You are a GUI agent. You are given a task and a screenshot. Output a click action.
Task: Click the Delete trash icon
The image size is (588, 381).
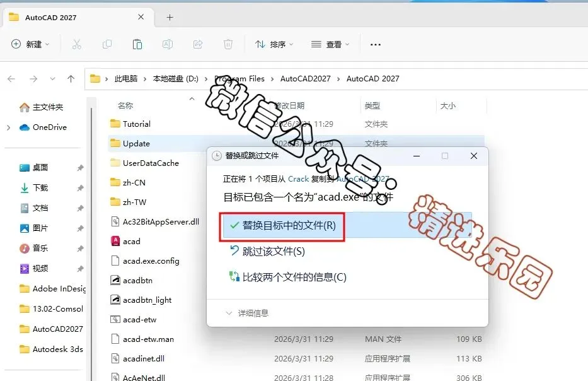[228, 44]
